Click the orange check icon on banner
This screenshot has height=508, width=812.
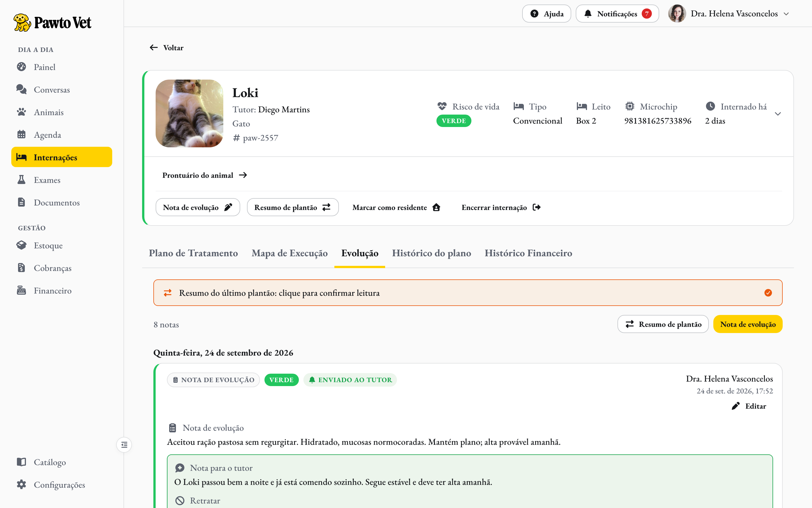pyautogui.click(x=768, y=293)
